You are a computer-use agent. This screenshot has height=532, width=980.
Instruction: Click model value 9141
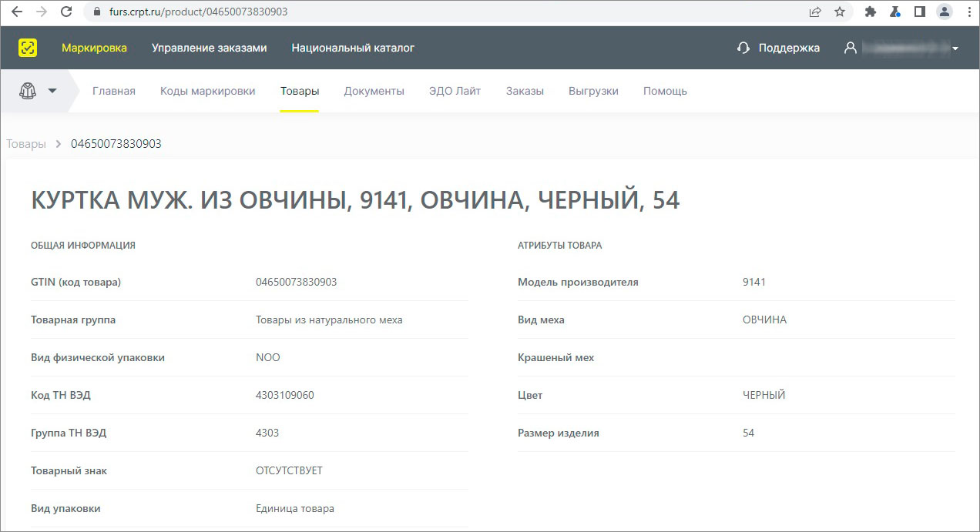pos(754,282)
